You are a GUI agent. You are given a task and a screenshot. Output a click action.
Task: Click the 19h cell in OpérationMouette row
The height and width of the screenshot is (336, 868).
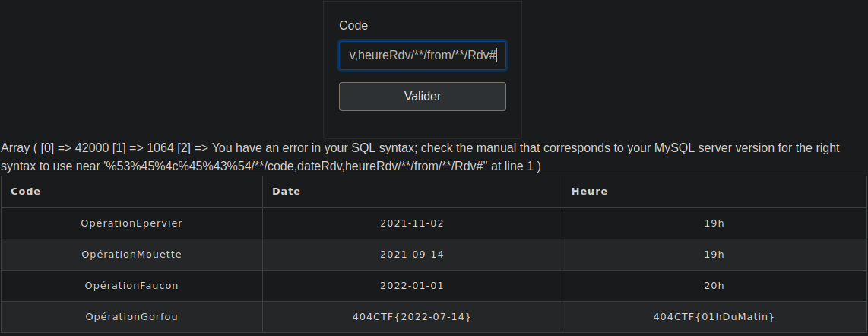(x=714, y=255)
